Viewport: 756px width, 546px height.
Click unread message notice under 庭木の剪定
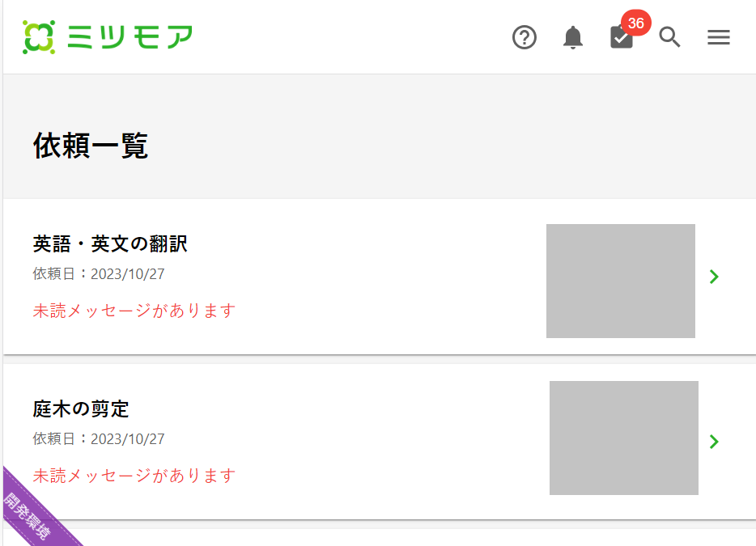pyautogui.click(x=134, y=476)
